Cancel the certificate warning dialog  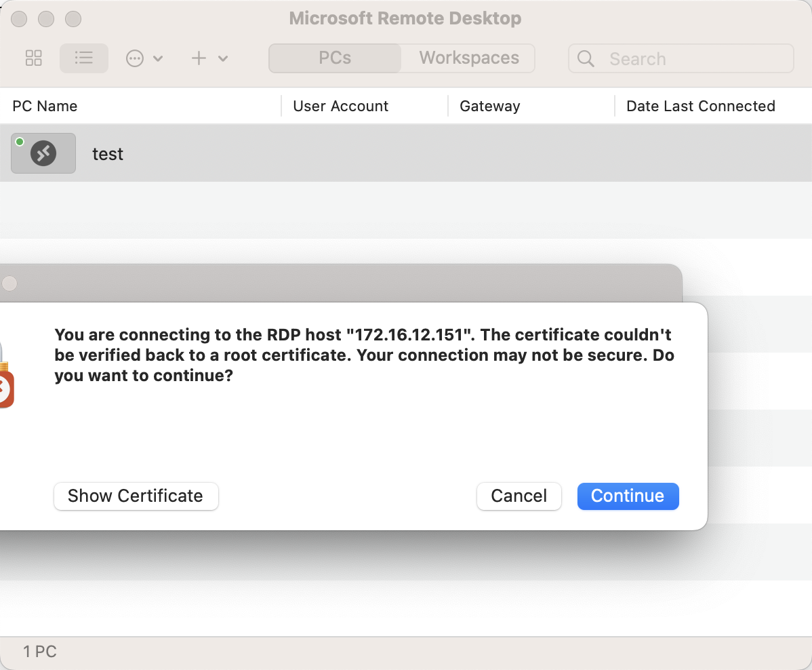[519, 496]
